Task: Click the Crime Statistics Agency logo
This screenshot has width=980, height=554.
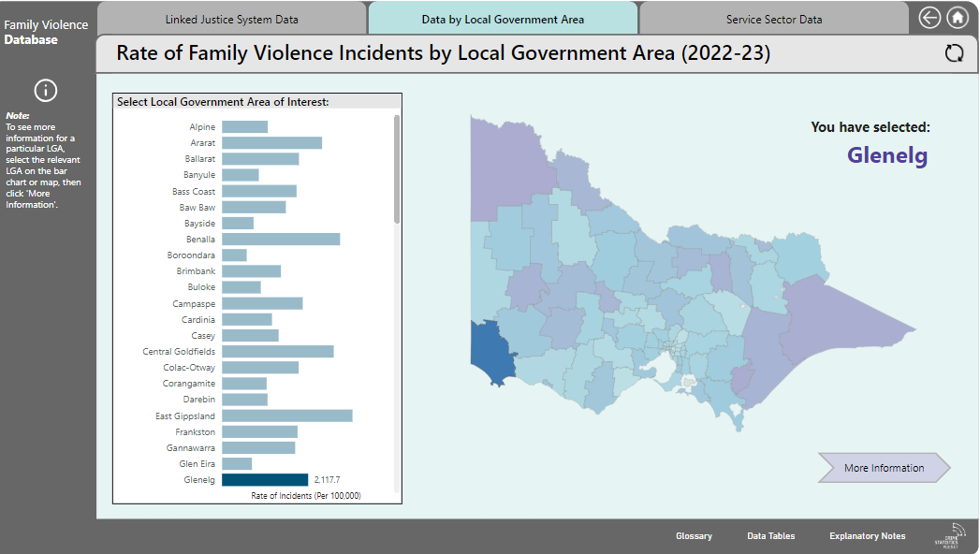Action: (951, 536)
